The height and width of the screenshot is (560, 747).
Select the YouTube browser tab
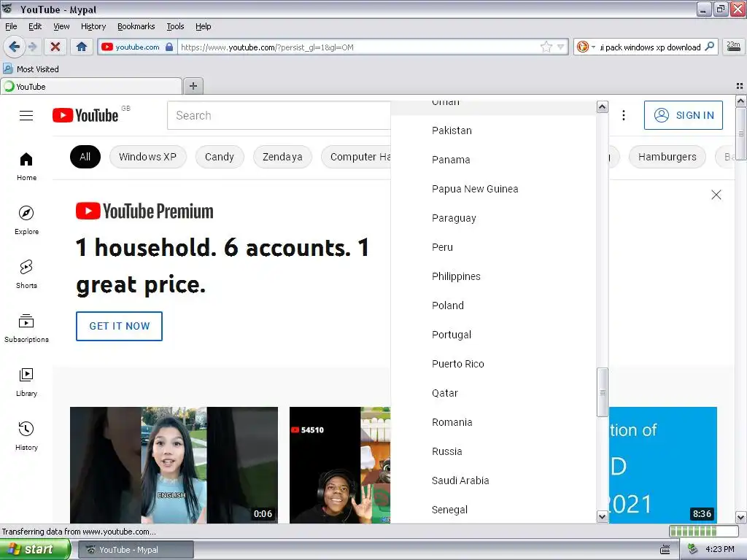91,86
